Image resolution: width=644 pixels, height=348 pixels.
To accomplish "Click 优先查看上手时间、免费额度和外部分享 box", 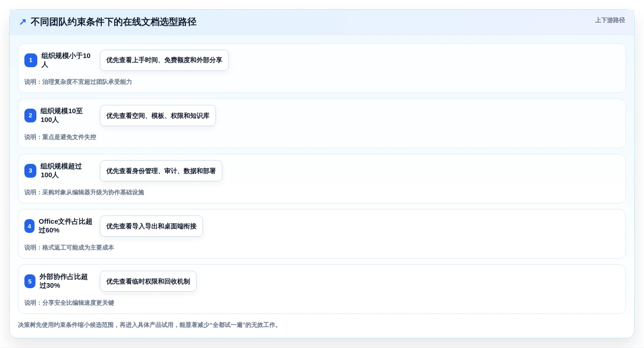I will coord(164,60).
